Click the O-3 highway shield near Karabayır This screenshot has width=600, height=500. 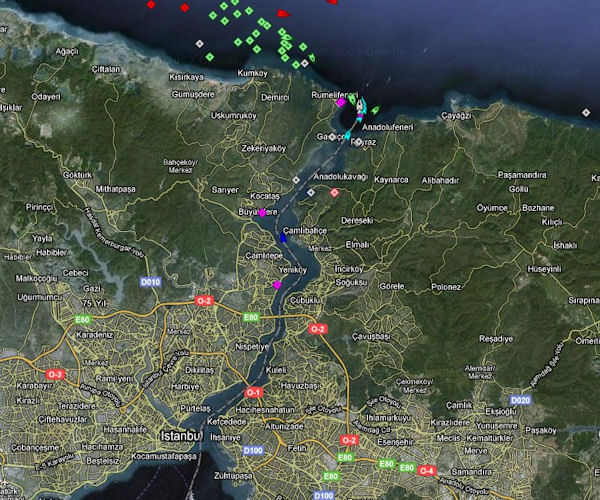(56, 374)
